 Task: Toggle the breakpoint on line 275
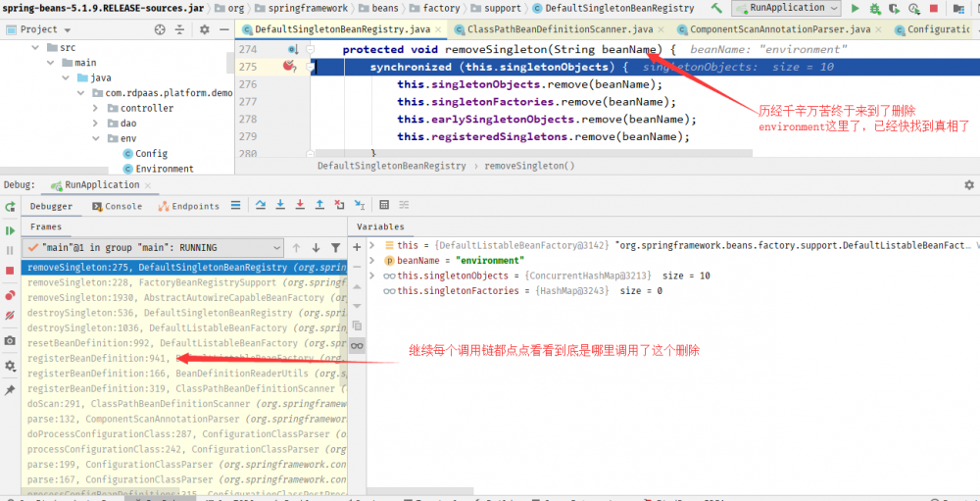tap(288, 66)
